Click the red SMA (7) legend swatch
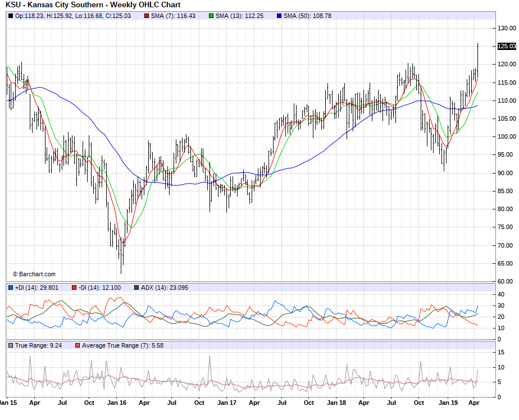519x420 pixels. tap(147, 16)
